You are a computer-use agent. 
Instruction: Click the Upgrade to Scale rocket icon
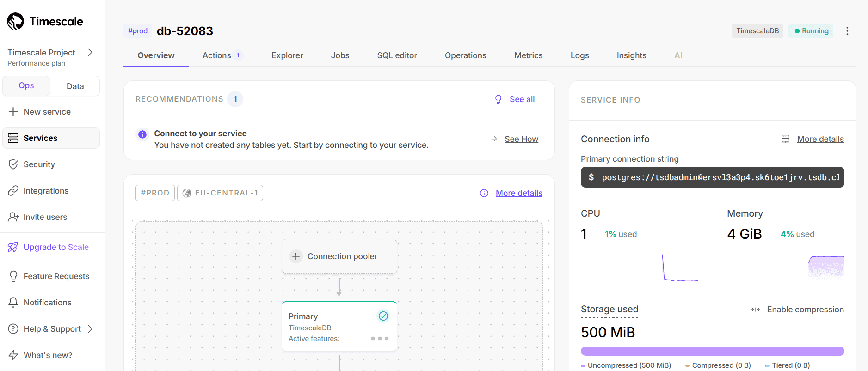coord(13,247)
